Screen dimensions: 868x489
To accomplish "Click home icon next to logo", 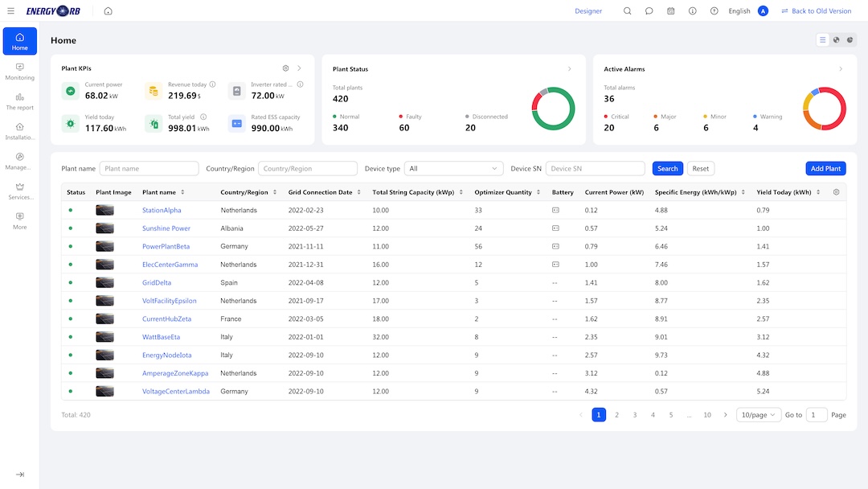I will tap(108, 11).
